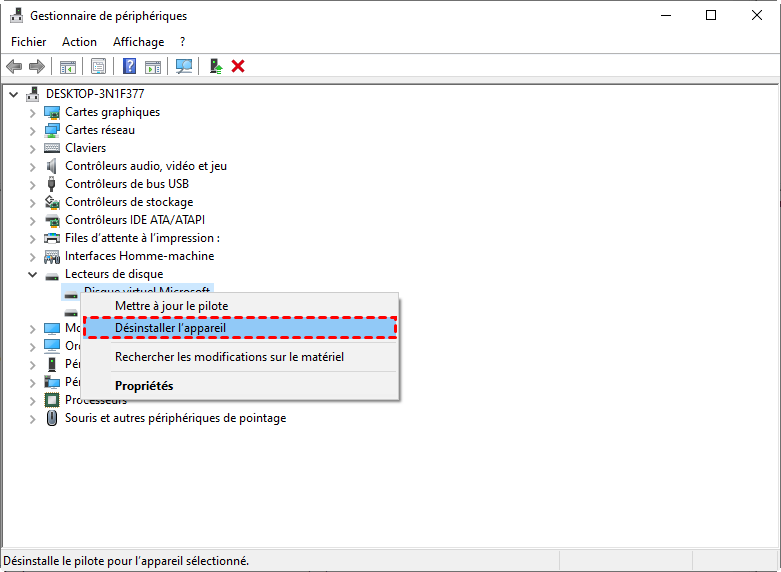The width and height of the screenshot is (781, 572).
Task: Expand the Contrôleurs de bus USB node
Action: [32, 185]
